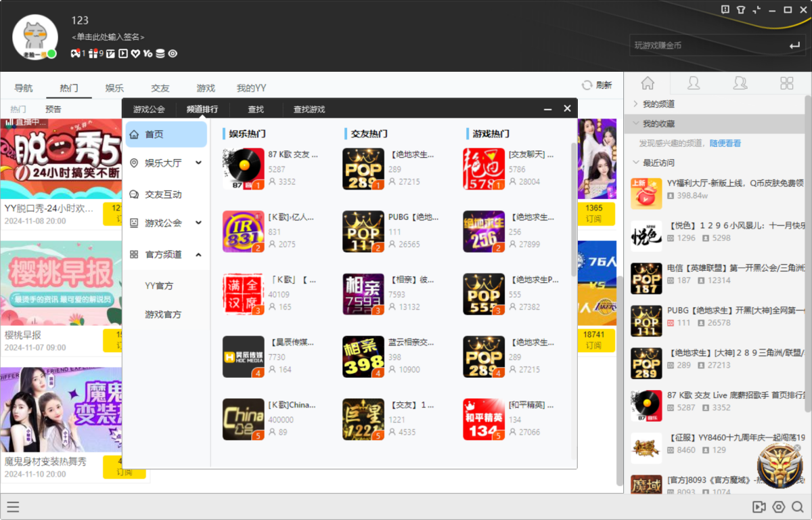Click the skin (T-shirt) icon in title bar

[x=740, y=9]
